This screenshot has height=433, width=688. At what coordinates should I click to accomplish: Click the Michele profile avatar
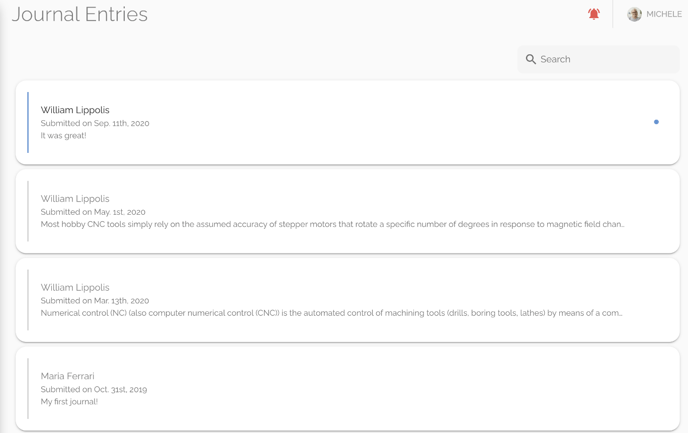(634, 14)
